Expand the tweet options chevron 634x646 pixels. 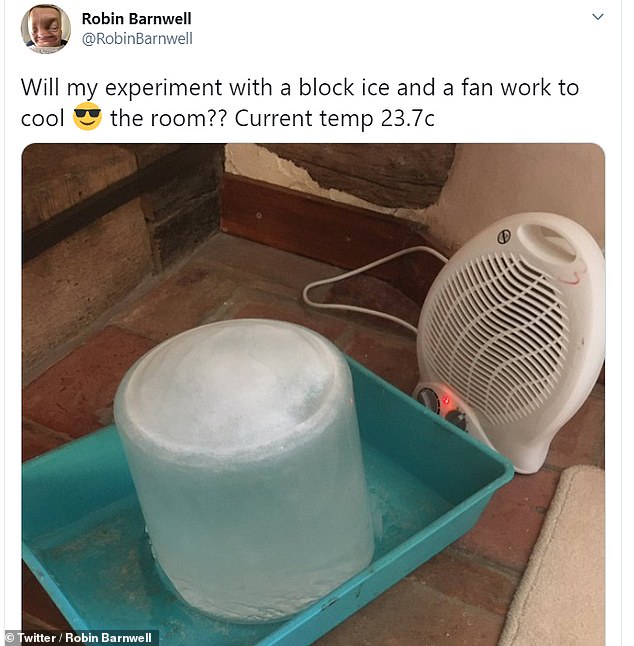[597, 17]
